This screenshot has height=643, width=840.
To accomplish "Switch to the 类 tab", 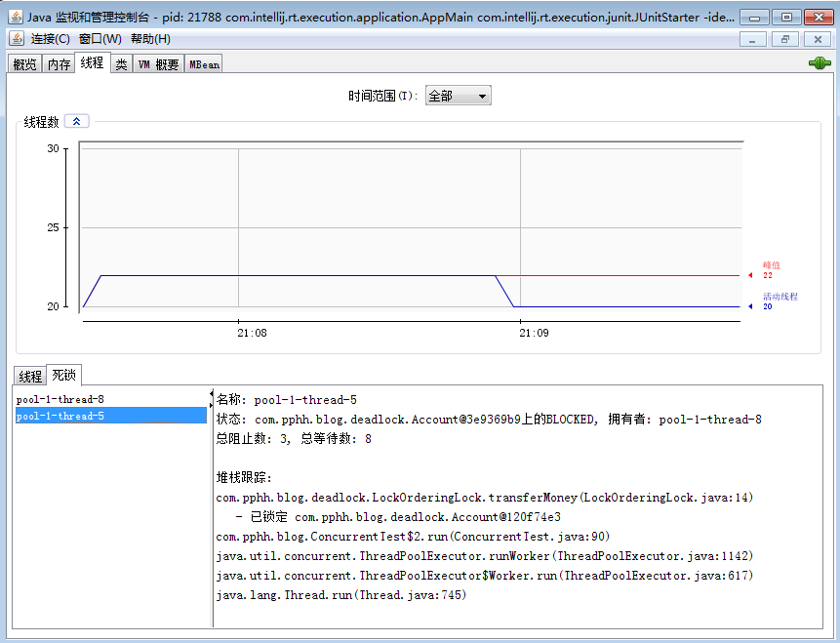I will click(x=122, y=64).
